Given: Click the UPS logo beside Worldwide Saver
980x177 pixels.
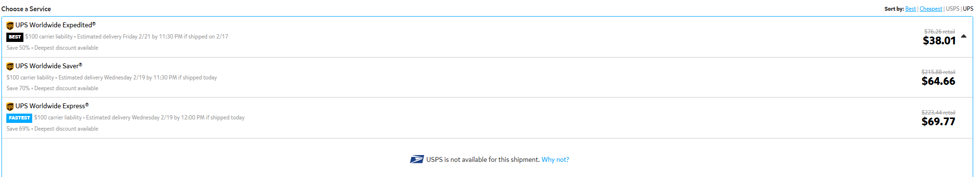Looking at the screenshot, I should [x=10, y=66].
